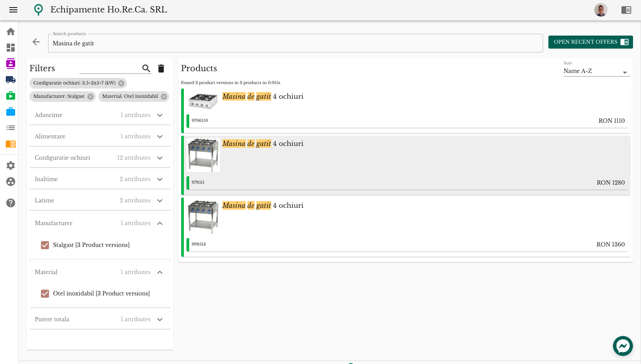Click thumbnail of product 999513
The width and height of the screenshot is (641, 364).
203,217
